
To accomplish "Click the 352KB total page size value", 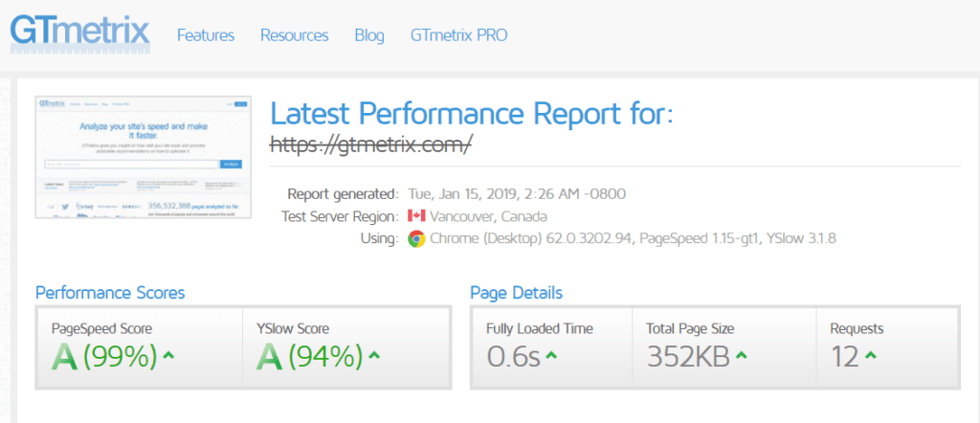I will pyautogui.click(x=689, y=356).
